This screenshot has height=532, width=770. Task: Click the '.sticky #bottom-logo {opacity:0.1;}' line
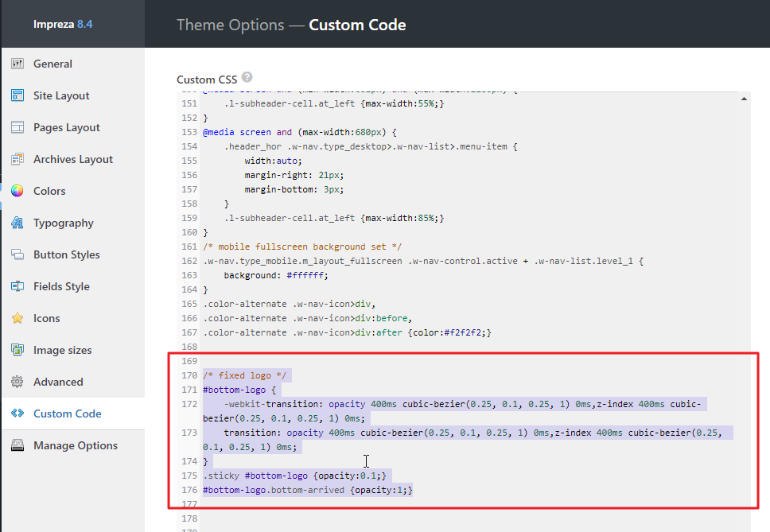tap(294, 476)
